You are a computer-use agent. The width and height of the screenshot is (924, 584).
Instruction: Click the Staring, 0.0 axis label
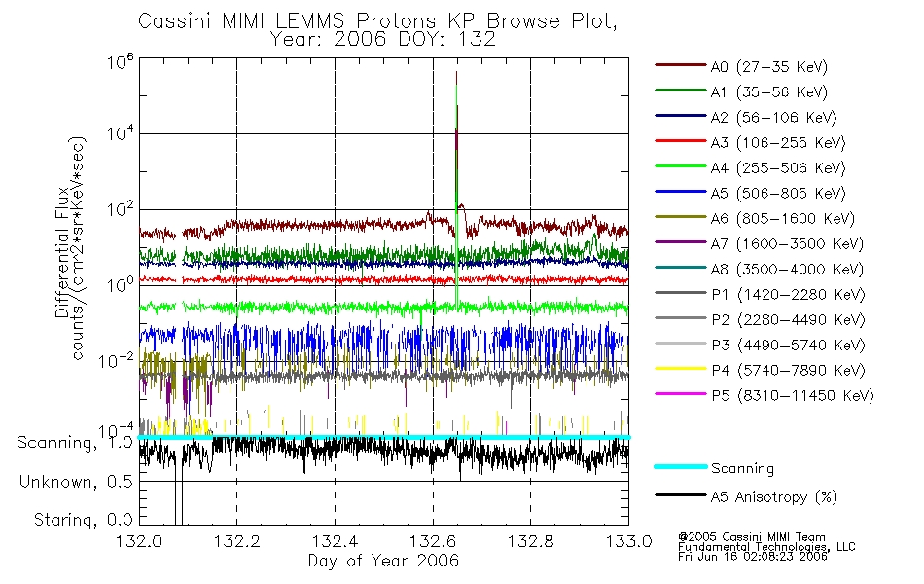point(84,520)
